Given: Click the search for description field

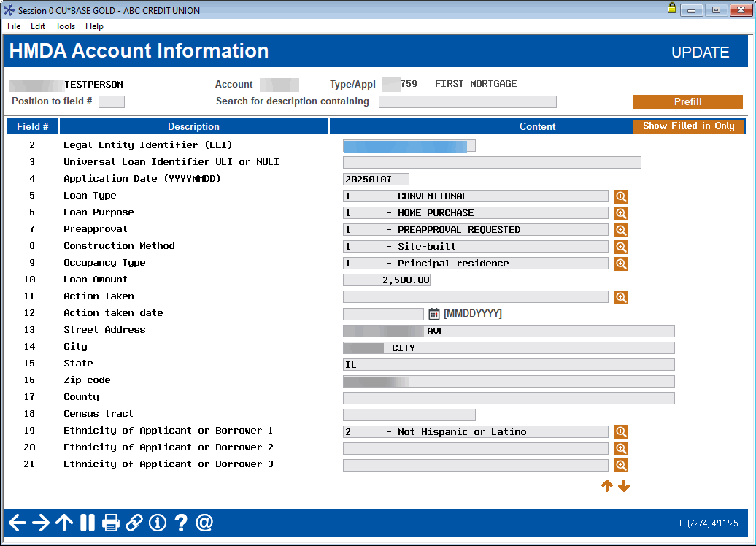Looking at the screenshot, I should [467, 101].
